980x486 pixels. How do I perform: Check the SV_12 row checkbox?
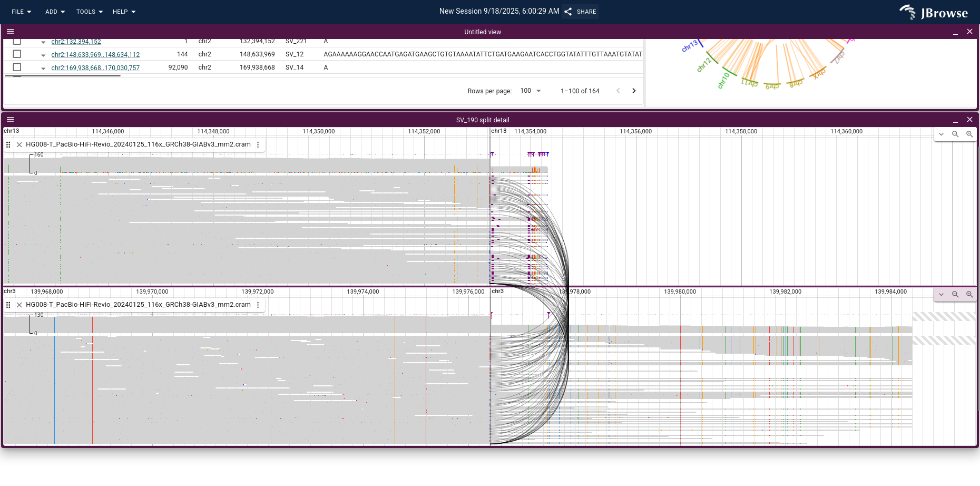pos(17,54)
